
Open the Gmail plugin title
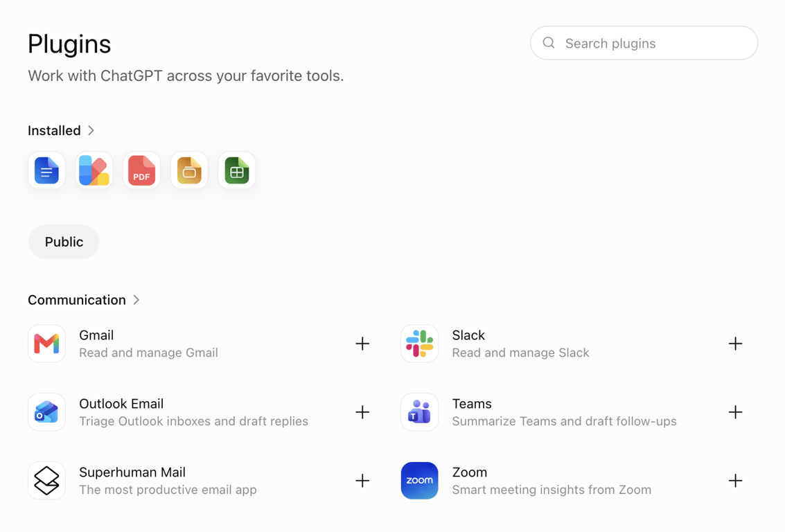point(96,335)
